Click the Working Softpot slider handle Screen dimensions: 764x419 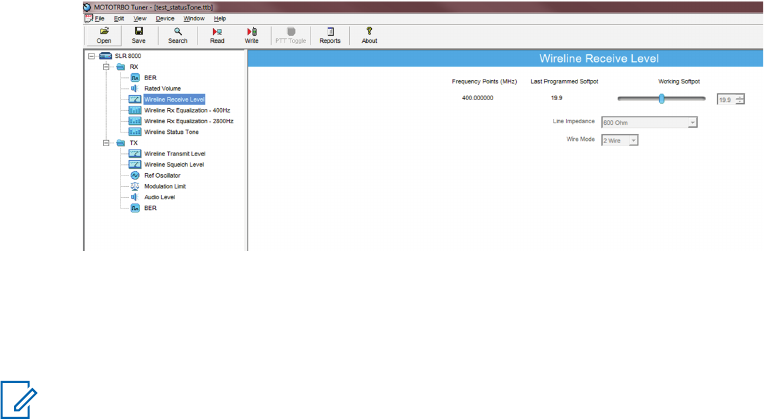tap(661, 98)
